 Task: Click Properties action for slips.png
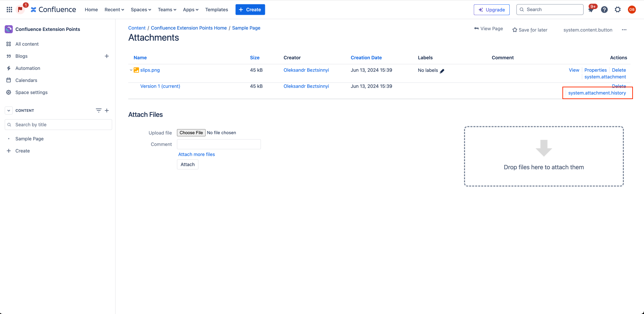click(x=595, y=70)
